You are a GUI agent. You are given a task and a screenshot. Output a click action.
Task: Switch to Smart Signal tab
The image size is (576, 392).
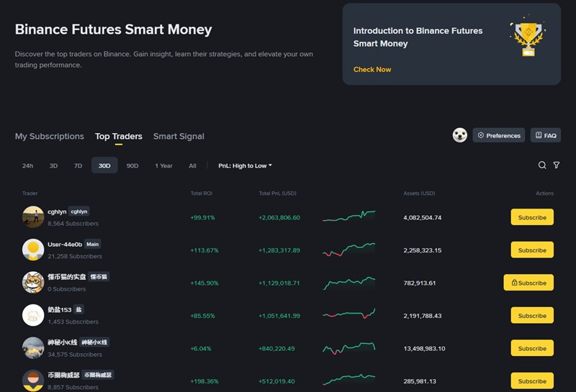coord(179,136)
